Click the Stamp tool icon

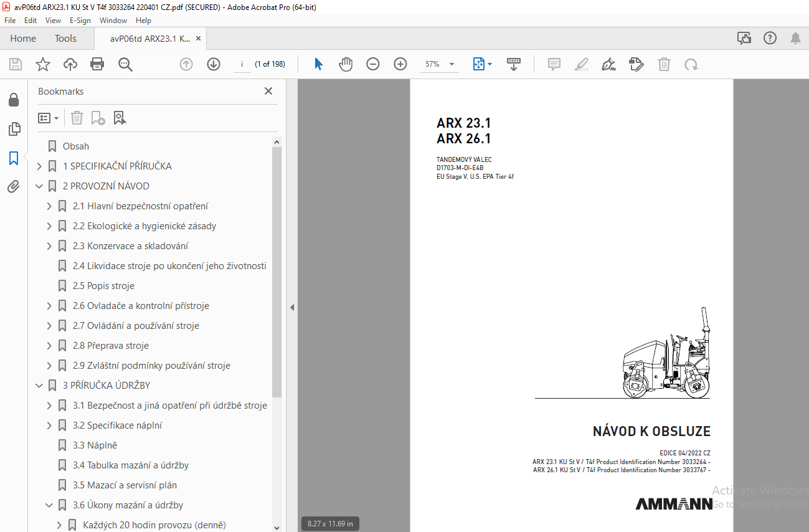pyautogui.click(x=636, y=64)
